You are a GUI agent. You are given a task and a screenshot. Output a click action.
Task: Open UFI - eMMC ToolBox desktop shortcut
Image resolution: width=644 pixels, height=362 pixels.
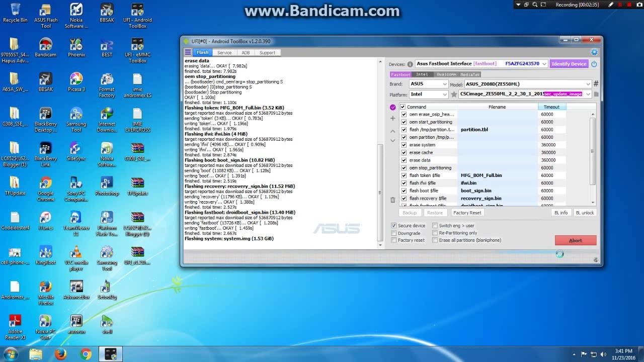tap(137, 50)
